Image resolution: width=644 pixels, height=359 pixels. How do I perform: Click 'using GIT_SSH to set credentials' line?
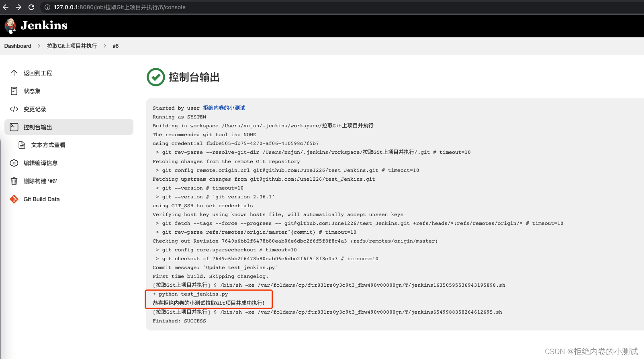click(x=202, y=206)
